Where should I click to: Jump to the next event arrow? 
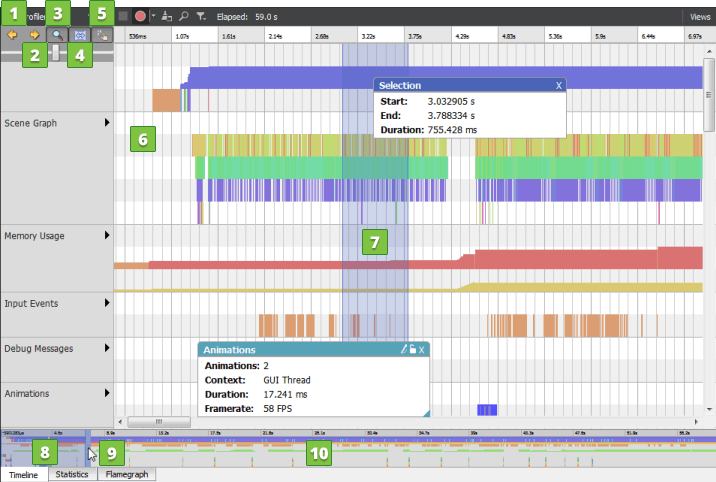[x=35, y=34]
